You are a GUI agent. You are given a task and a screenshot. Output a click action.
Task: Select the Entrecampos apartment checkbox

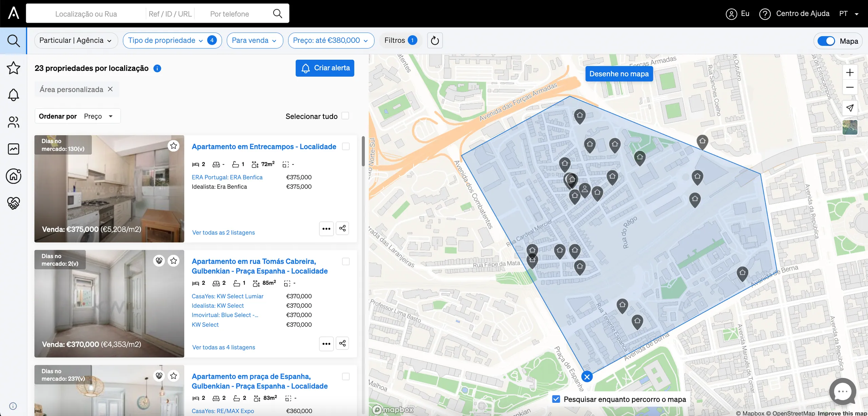[346, 146]
